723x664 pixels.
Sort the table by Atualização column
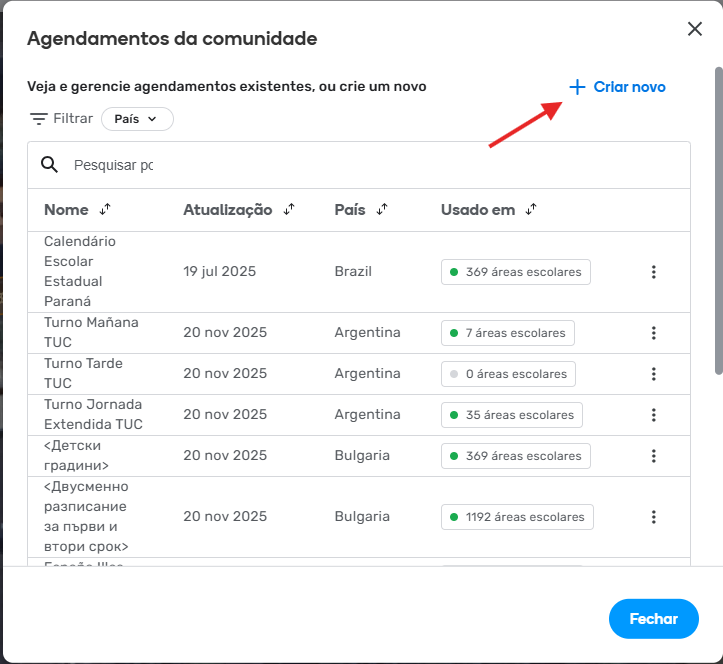coord(289,210)
